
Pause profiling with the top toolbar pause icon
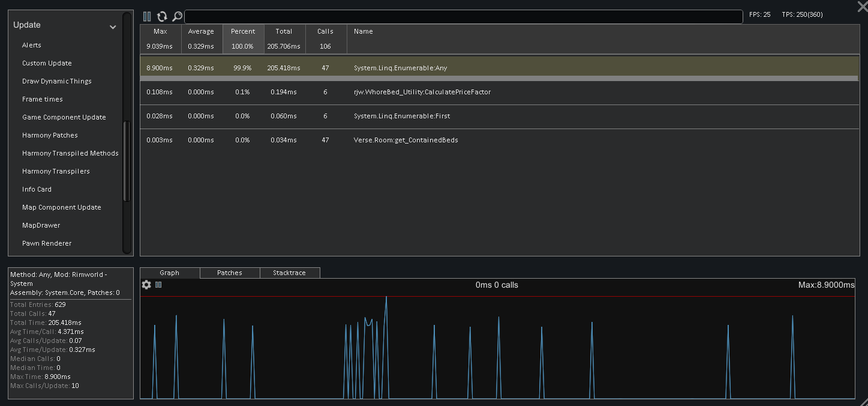click(x=147, y=16)
